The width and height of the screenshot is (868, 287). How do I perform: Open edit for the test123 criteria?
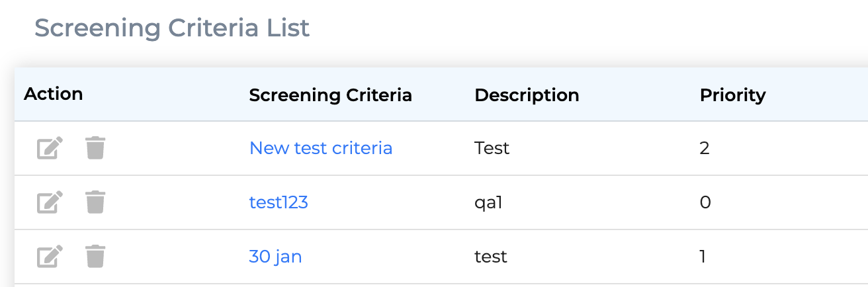50,202
